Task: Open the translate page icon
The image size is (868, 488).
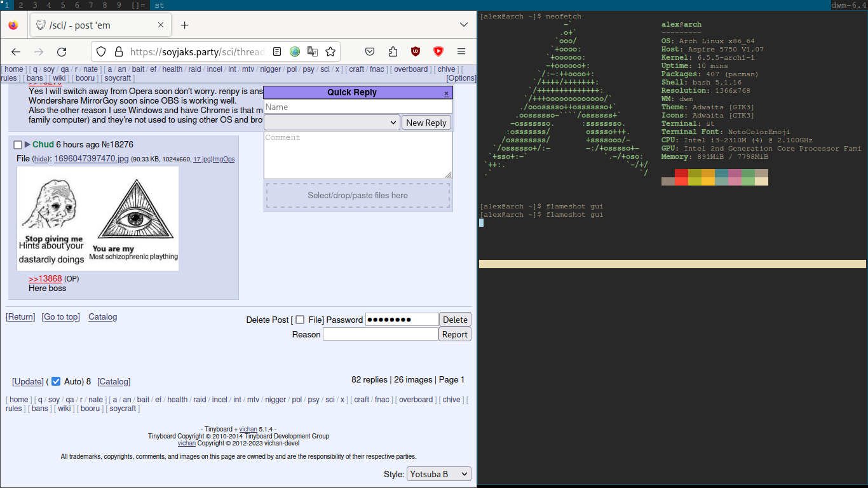Action: [313, 52]
